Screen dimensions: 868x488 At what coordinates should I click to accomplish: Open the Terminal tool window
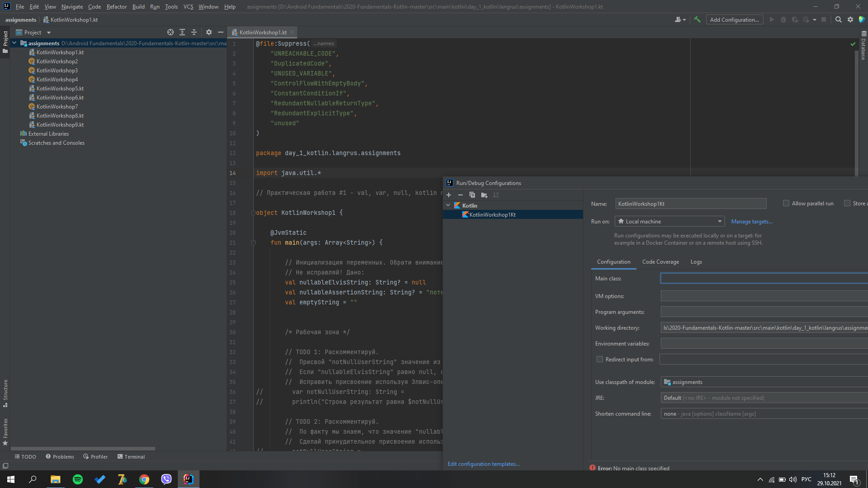(x=131, y=457)
